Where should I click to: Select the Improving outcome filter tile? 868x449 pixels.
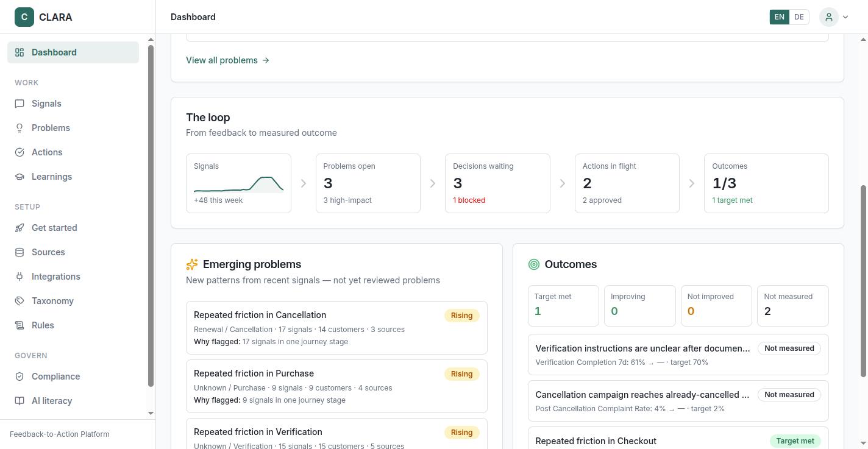[640, 306]
